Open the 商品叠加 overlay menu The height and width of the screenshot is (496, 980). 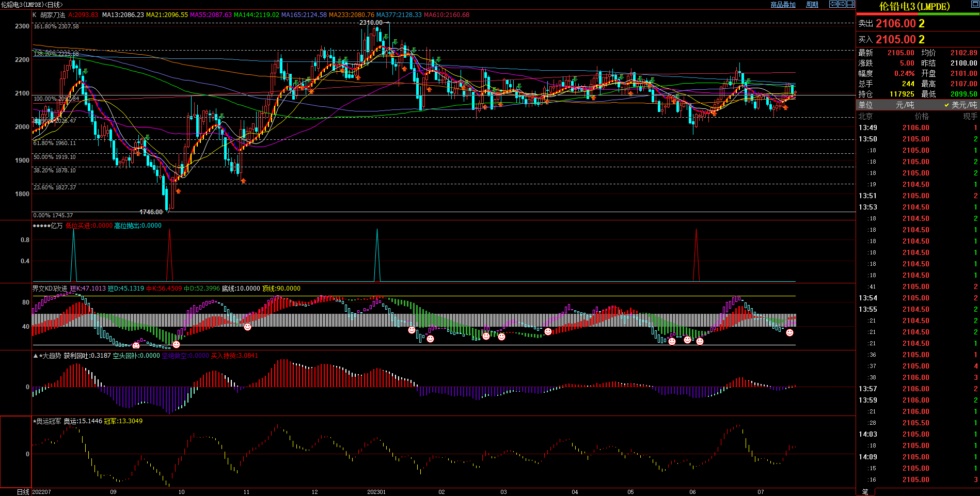tap(783, 5)
